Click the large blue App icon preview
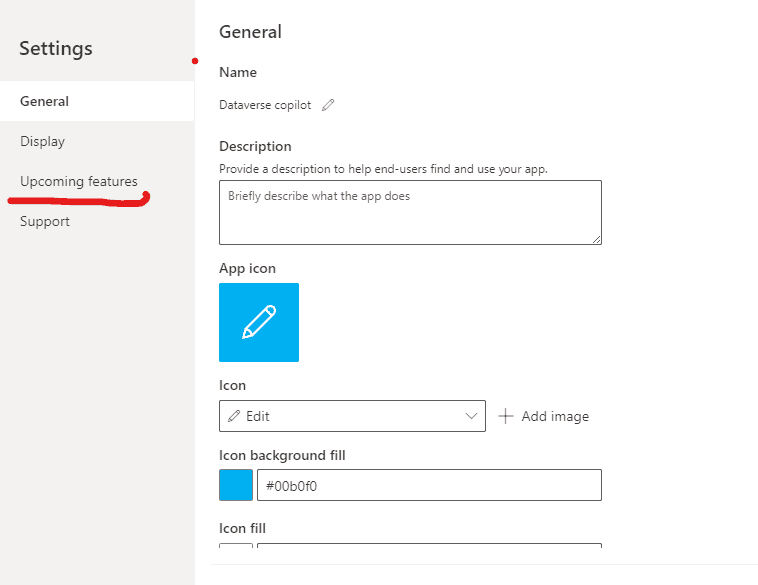 259,322
